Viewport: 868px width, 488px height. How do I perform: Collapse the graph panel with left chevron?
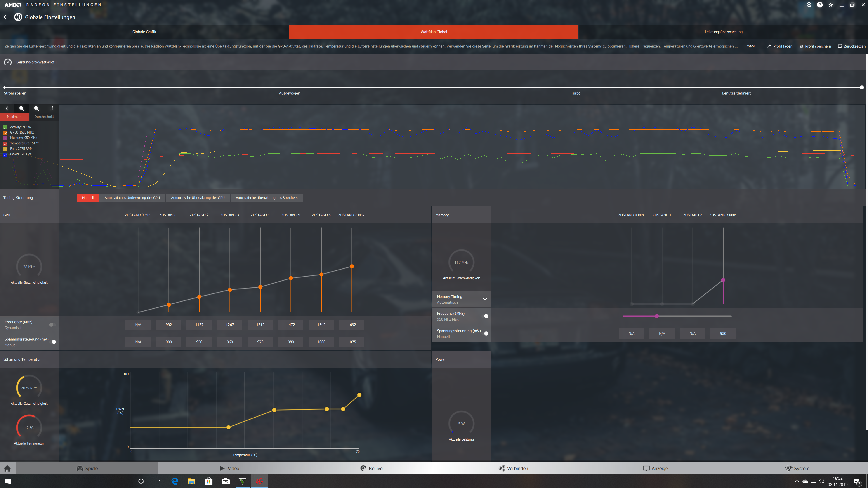coord(7,108)
